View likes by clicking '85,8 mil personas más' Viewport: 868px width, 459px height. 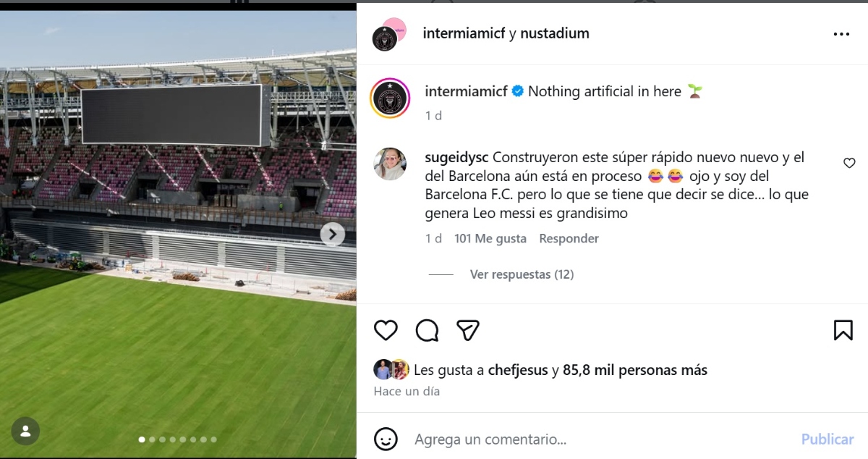click(634, 370)
